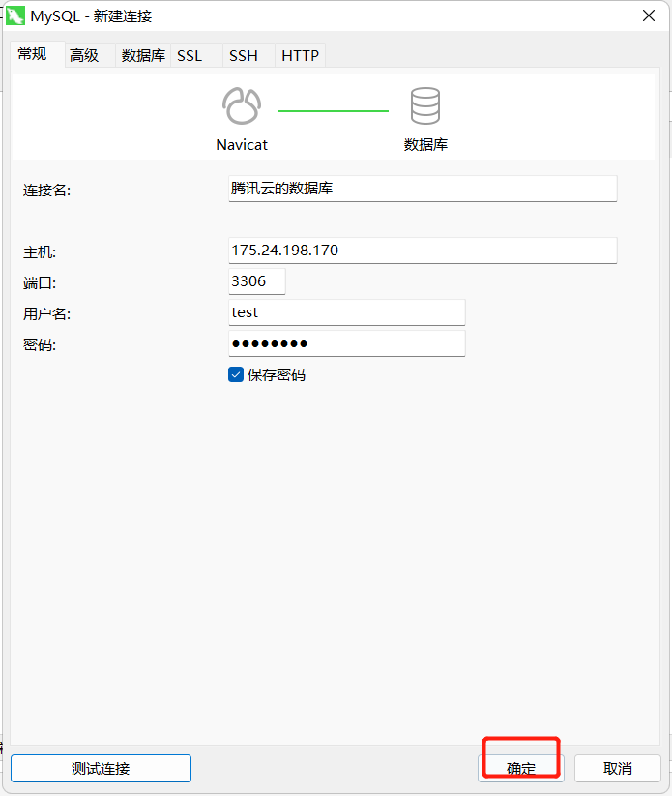Click the 端口: label

(x=40, y=283)
